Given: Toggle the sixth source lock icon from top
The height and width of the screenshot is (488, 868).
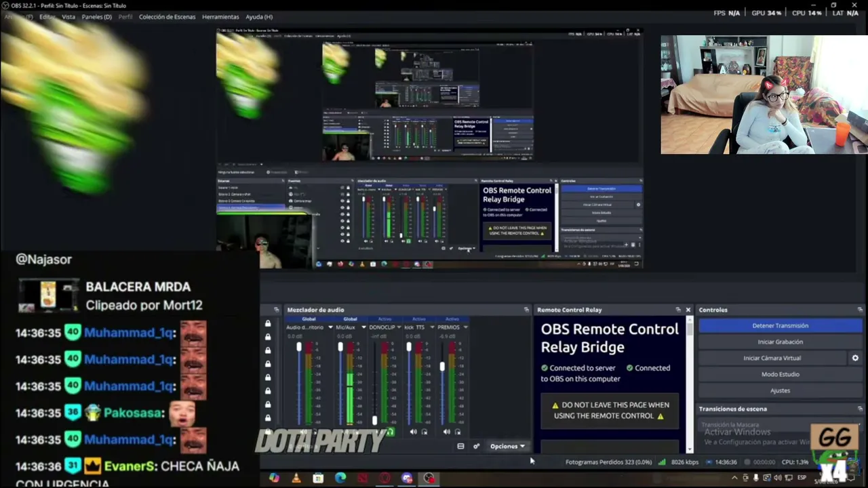Looking at the screenshot, I should (x=268, y=391).
